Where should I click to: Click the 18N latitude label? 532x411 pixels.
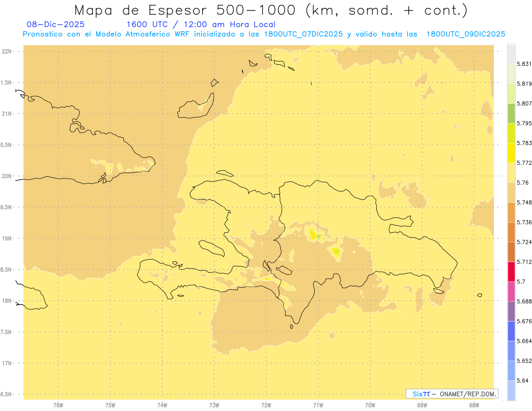[7, 301]
